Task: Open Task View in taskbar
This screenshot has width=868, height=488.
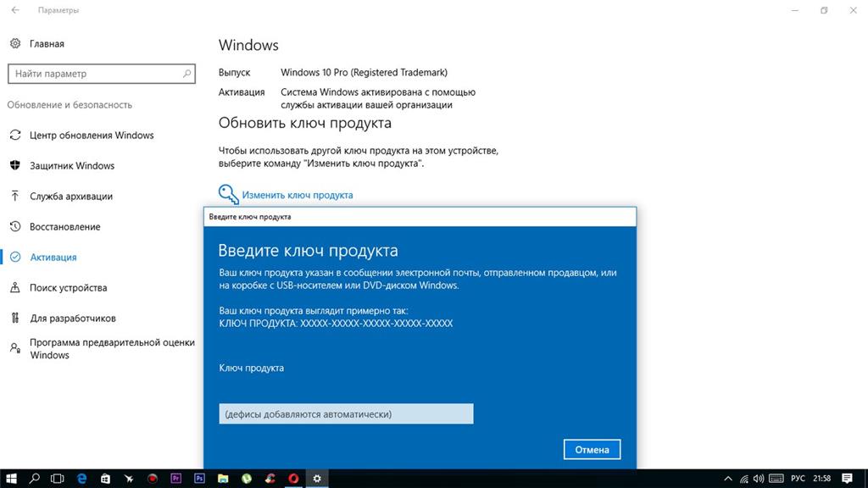Action: pos(57,479)
